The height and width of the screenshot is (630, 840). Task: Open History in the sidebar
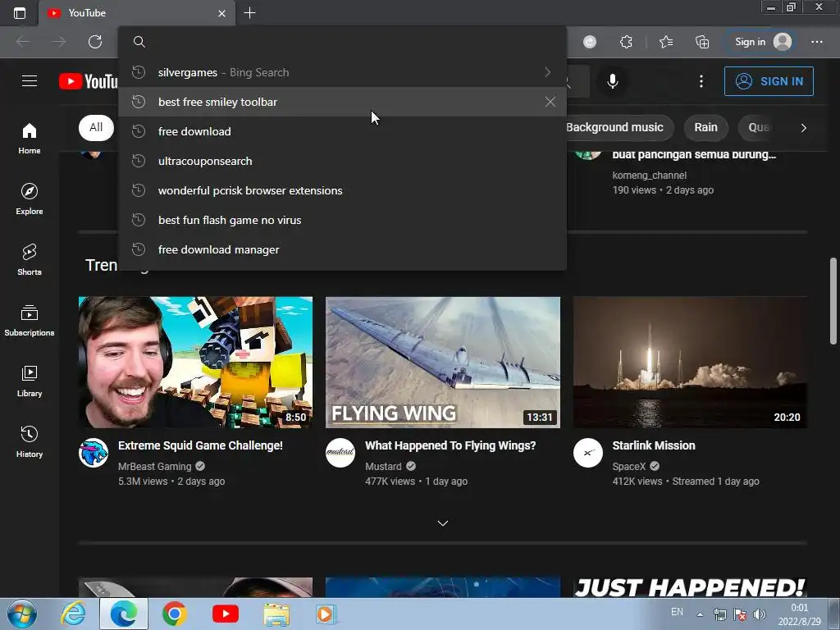click(30, 441)
